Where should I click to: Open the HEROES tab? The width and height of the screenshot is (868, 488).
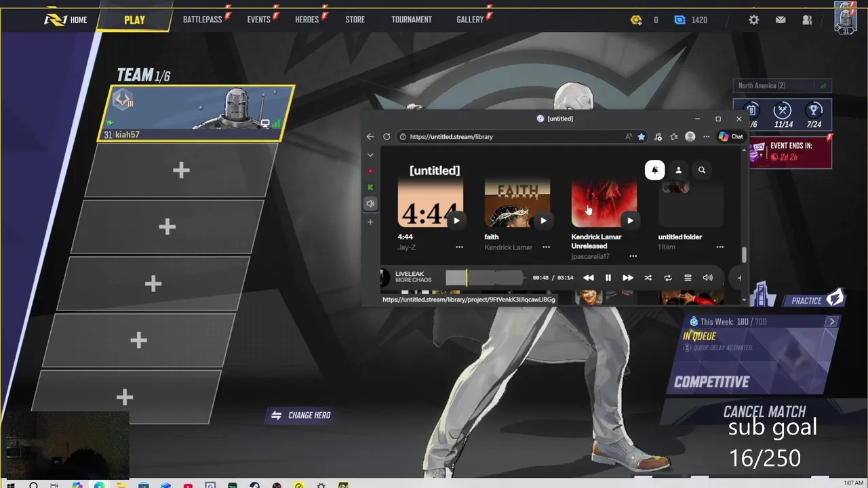point(307,20)
